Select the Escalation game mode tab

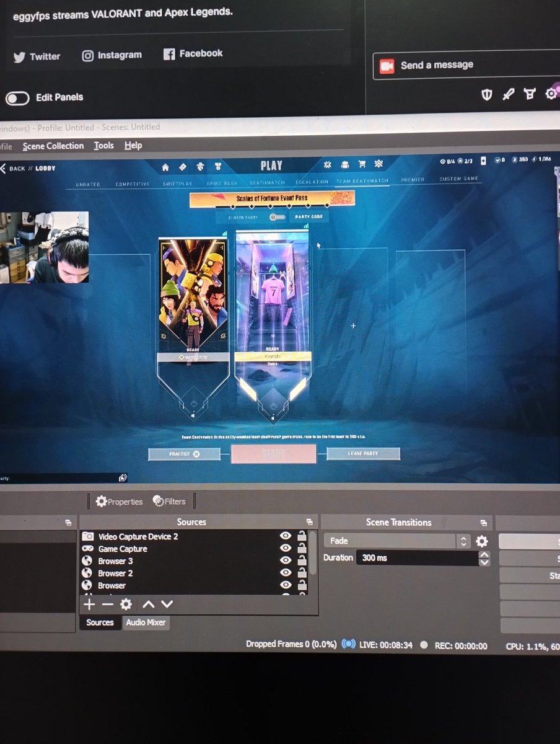point(312,182)
